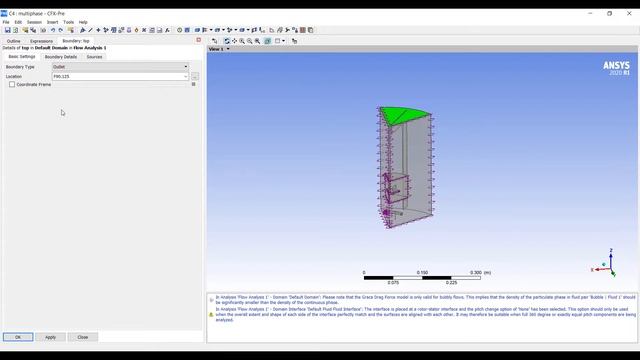Viewport: 640px width, 360px height.
Task: Click the Undo arrow in the toolbar
Action: (x=53, y=30)
